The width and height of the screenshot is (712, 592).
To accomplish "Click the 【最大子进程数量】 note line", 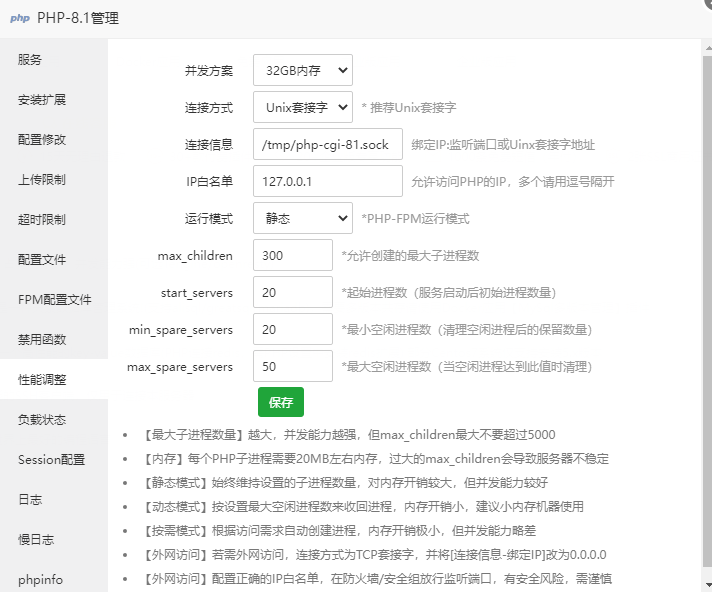I will (x=349, y=434).
